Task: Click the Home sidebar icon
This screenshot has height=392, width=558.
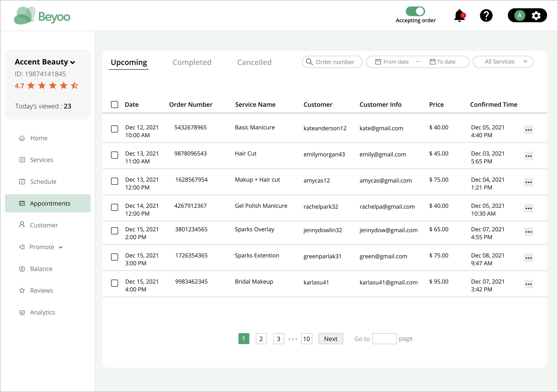Action: click(x=22, y=138)
